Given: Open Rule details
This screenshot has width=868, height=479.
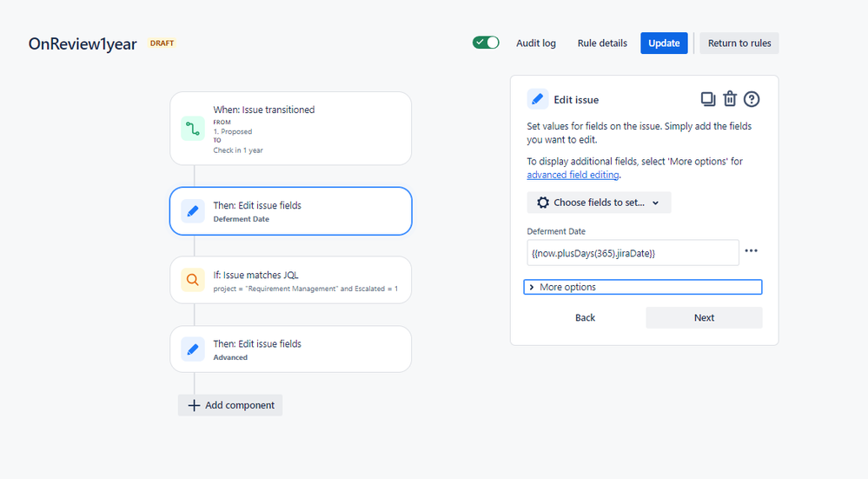Looking at the screenshot, I should click(602, 43).
